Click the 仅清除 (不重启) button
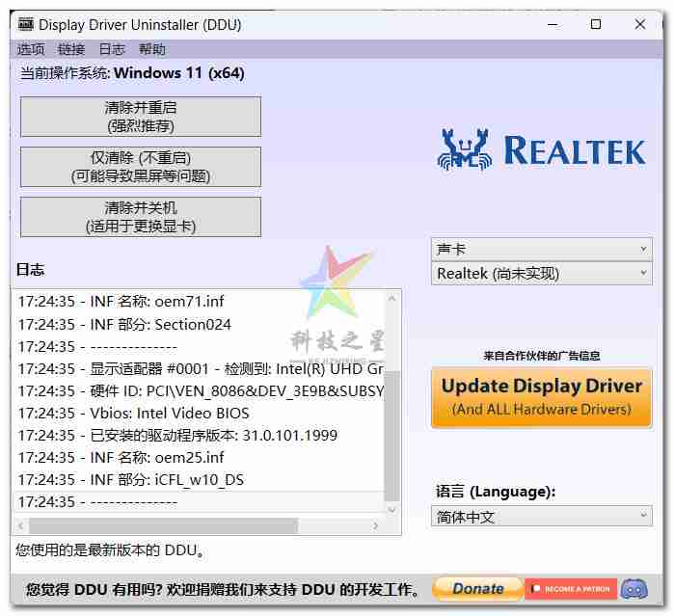674x616 pixels. [141, 167]
